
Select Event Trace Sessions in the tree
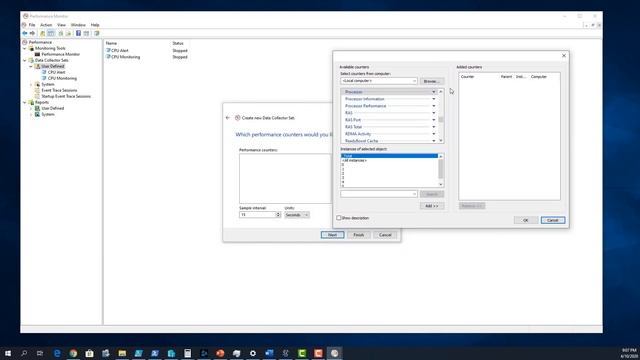click(59, 90)
